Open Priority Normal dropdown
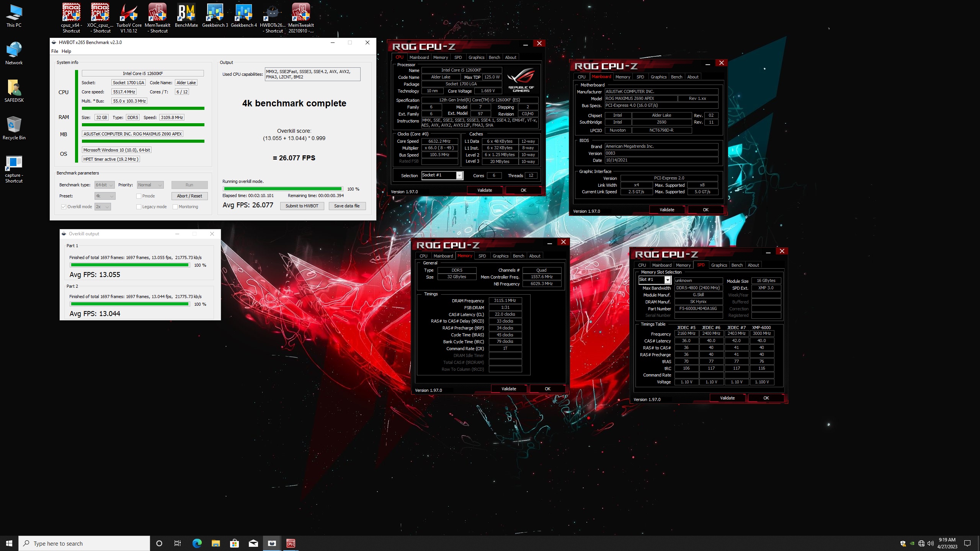The width and height of the screenshot is (980, 551). [x=150, y=185]
